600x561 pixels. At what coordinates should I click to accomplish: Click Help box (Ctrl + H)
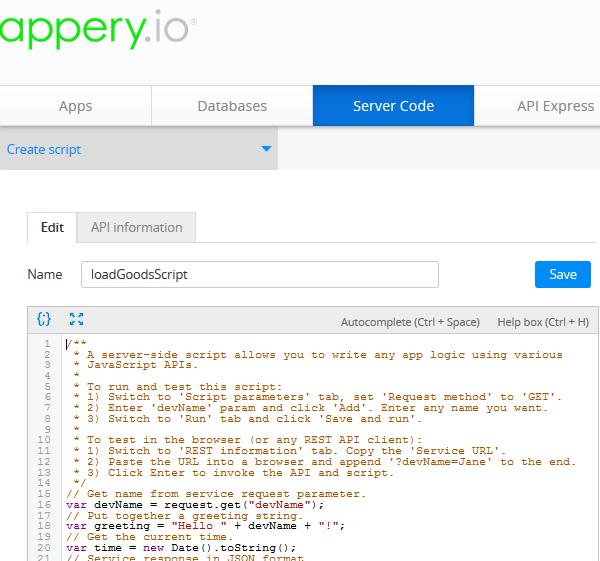point(543,322)
